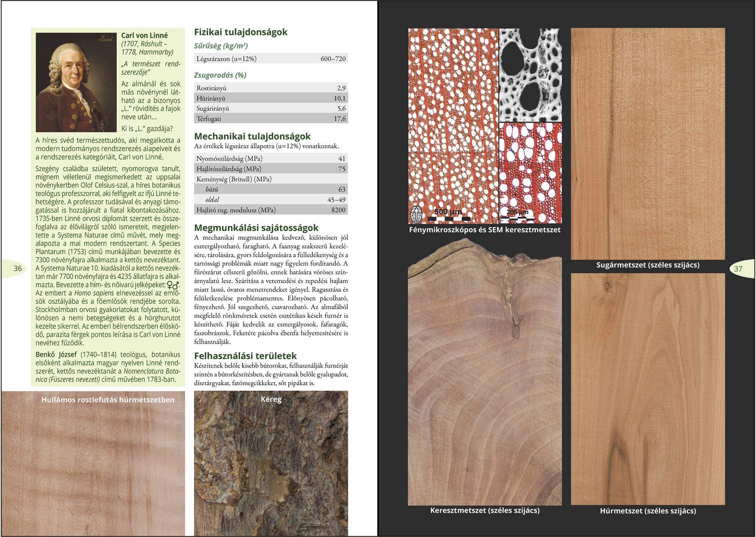Select the shrinkage value "2,9"

point(341,88)
